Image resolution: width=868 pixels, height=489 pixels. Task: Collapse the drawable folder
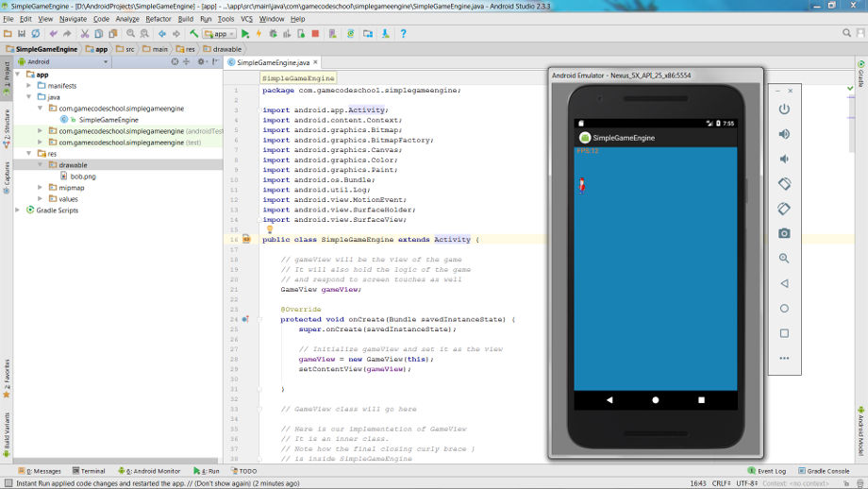[40, 165]
